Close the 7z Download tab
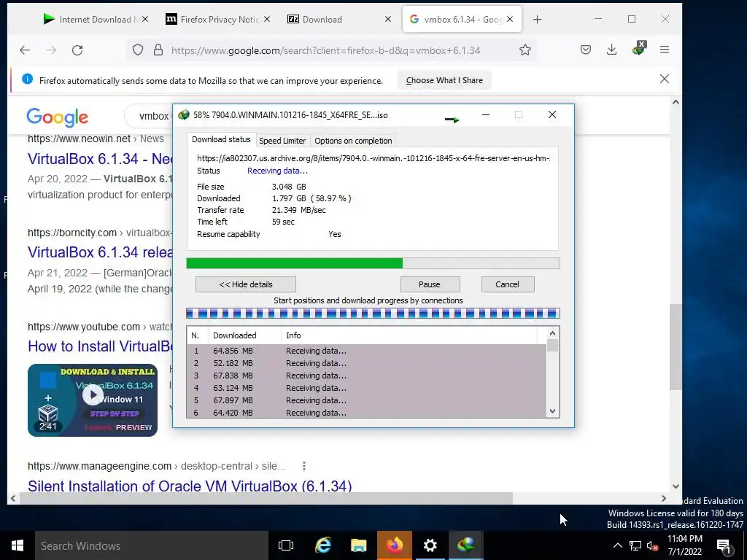747x560 pixels. tap(388, 19)
